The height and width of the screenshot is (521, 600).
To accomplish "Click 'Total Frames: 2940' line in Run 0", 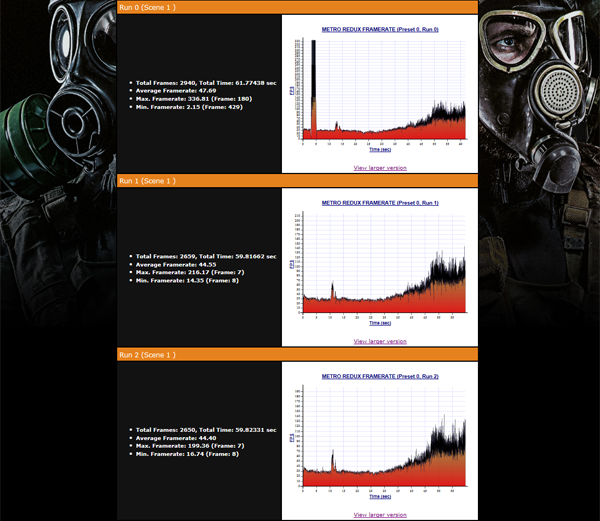I will (x=206, y=83).
